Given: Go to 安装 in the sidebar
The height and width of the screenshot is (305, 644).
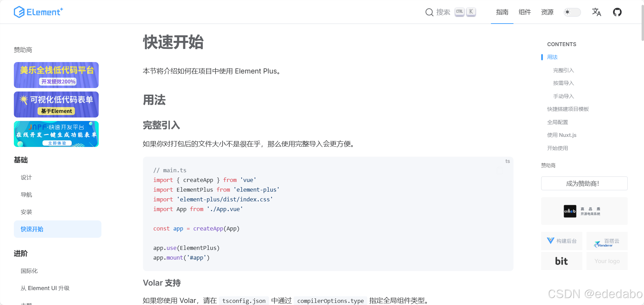Looking at the screenshot, I should [26, 212].
